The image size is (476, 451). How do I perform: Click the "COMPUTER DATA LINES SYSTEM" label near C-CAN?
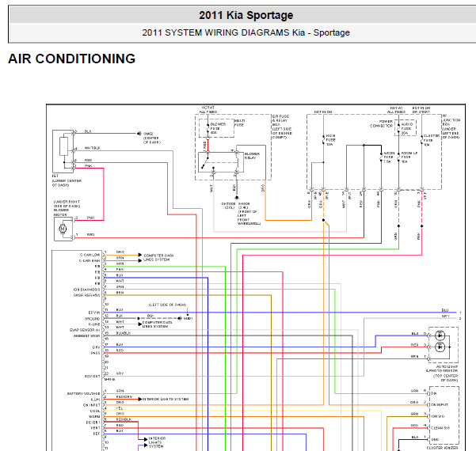tap(158, 257)
